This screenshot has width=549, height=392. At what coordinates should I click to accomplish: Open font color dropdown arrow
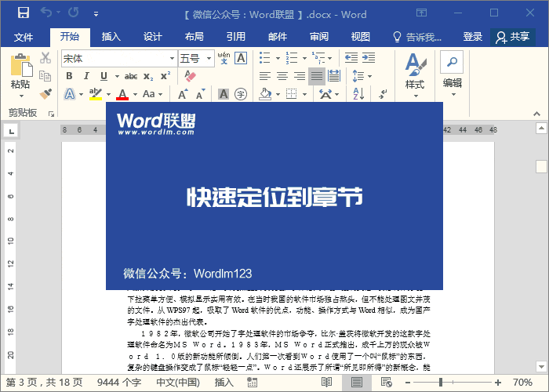tap(135, 95)
